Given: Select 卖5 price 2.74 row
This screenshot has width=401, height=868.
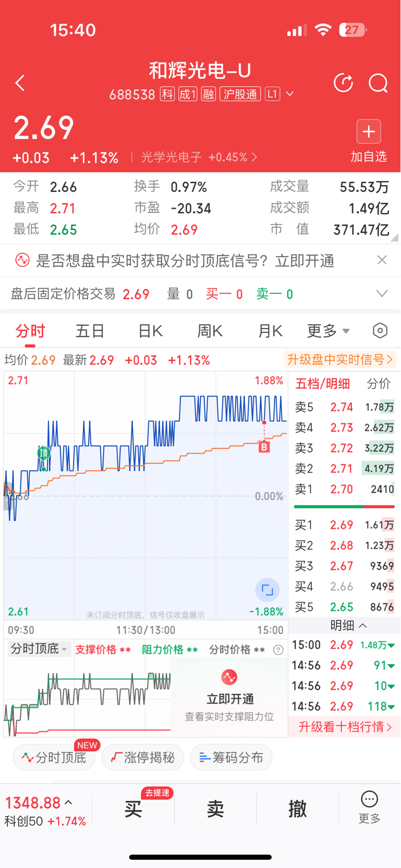Looking at the screenshot, I should [344, 407].
